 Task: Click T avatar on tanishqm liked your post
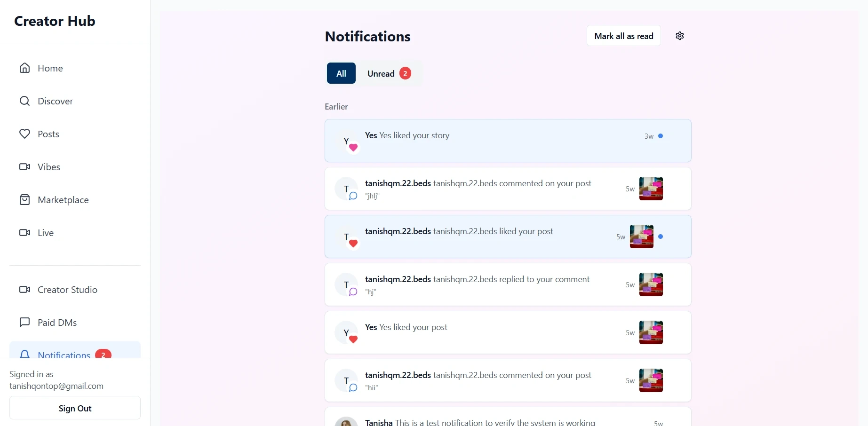tap(346, 237)
